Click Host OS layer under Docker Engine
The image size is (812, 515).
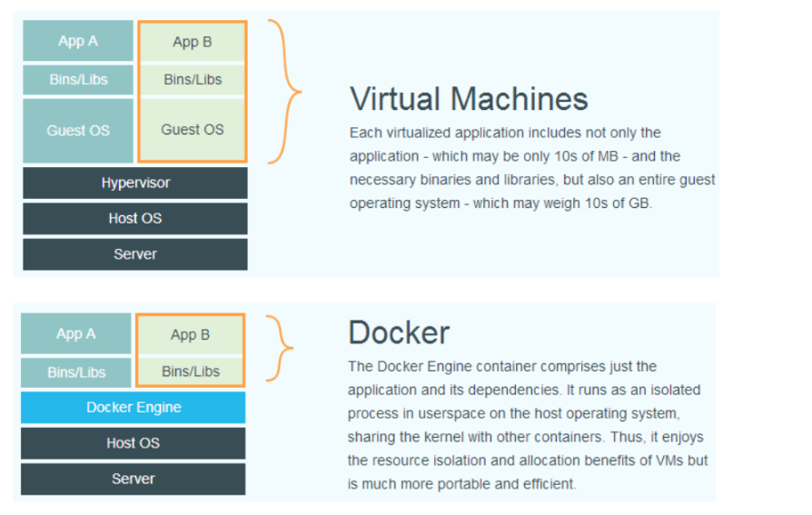[x=134, y=443]
